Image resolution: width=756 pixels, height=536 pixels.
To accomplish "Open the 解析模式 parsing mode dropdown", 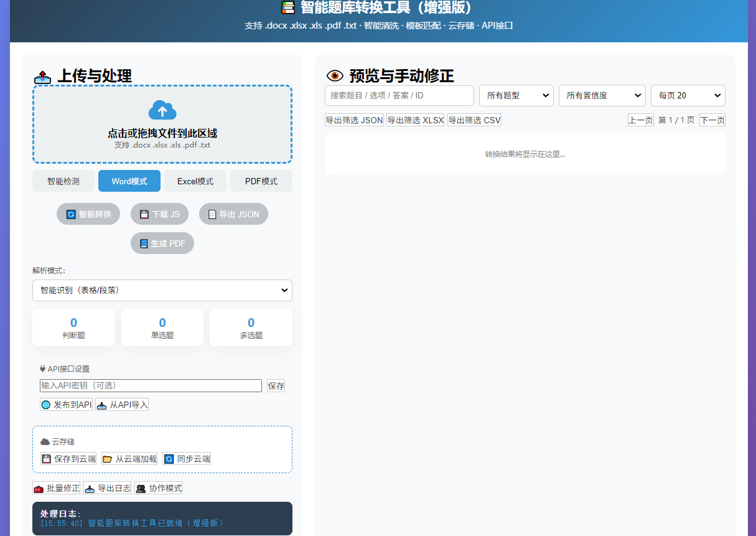I will click(162, 290).
